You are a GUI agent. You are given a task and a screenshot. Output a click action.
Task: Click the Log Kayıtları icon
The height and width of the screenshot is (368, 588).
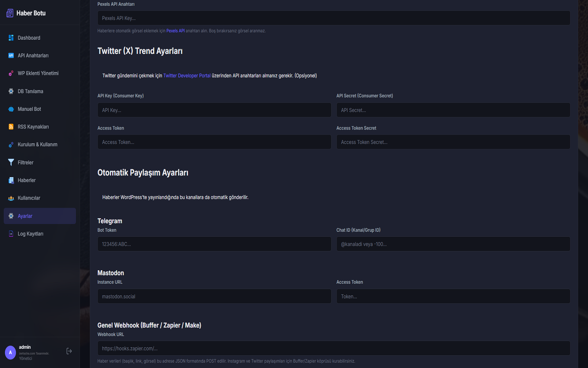tap(11, 234)
